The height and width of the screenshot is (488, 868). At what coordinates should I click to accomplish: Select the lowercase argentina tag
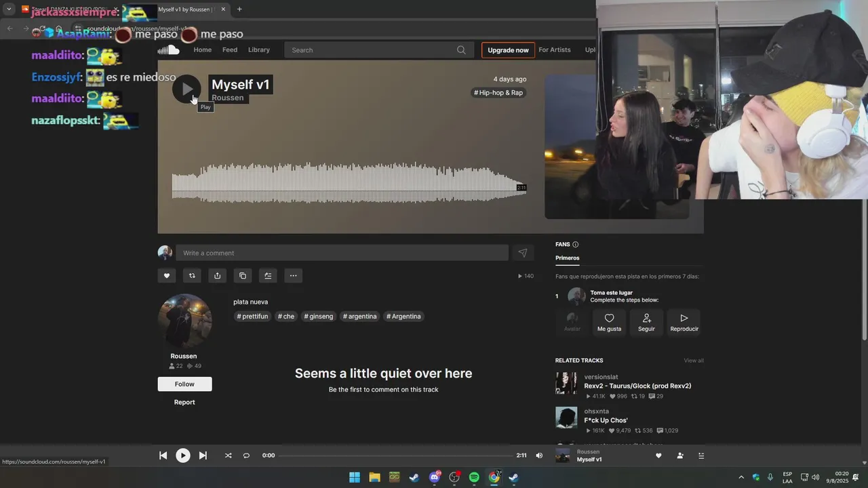point(359,317)
